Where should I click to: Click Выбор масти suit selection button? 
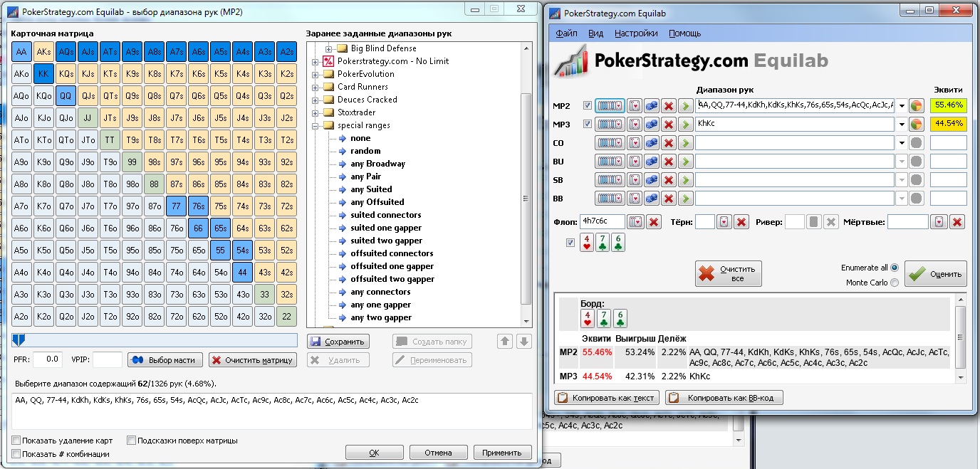pos(166,360)
